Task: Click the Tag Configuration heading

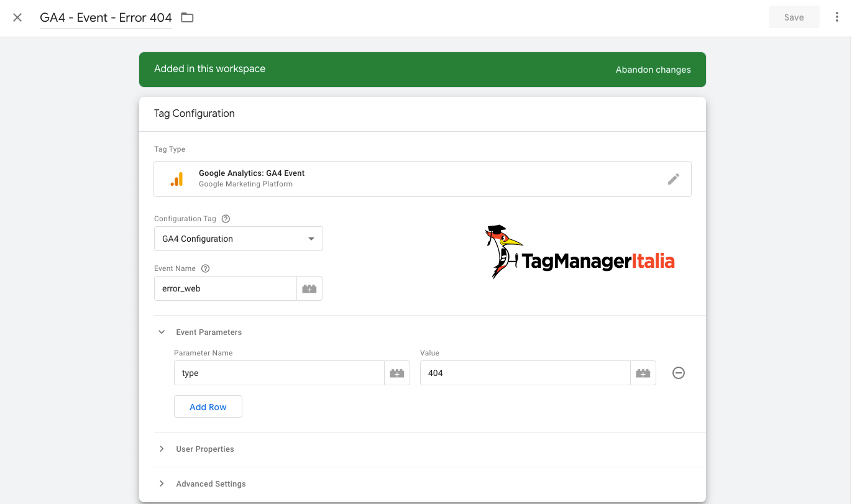Action: [195, 113]
